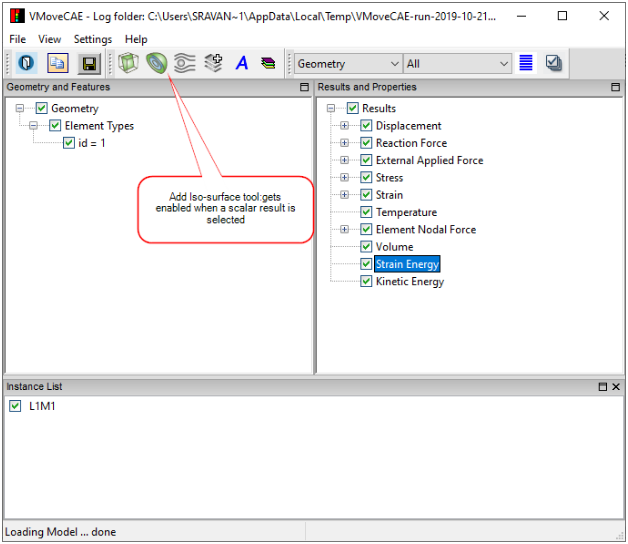Select the highlighted Strain Energy label
The height and width of the screenshot is (544, 628).
pyautogui.click(x=407, y=264)
